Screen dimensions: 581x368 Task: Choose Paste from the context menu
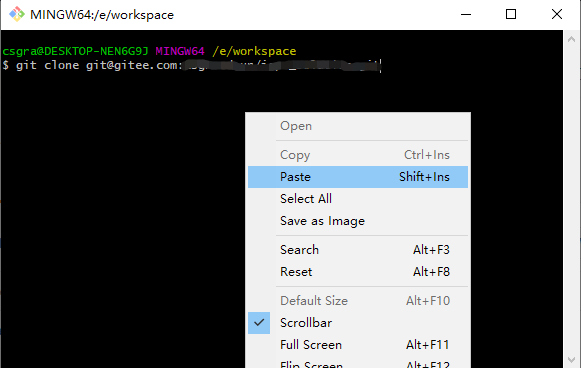(x=358, y=177)
